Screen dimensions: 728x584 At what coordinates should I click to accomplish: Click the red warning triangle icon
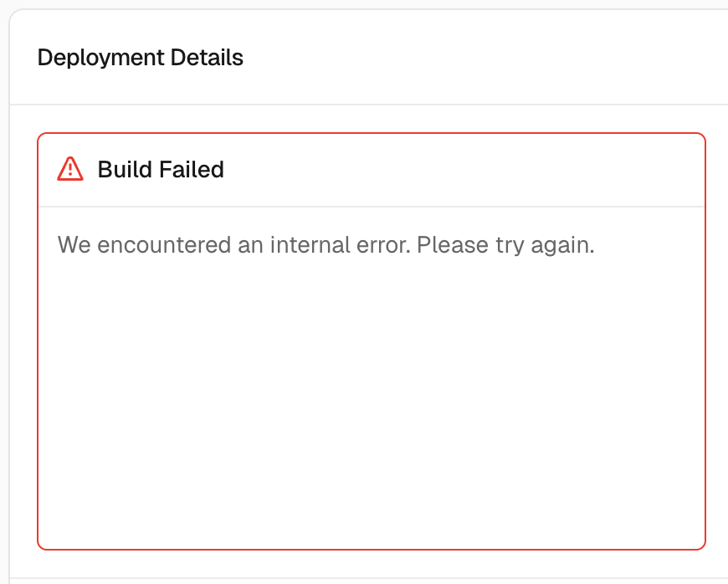pos(70,169)
